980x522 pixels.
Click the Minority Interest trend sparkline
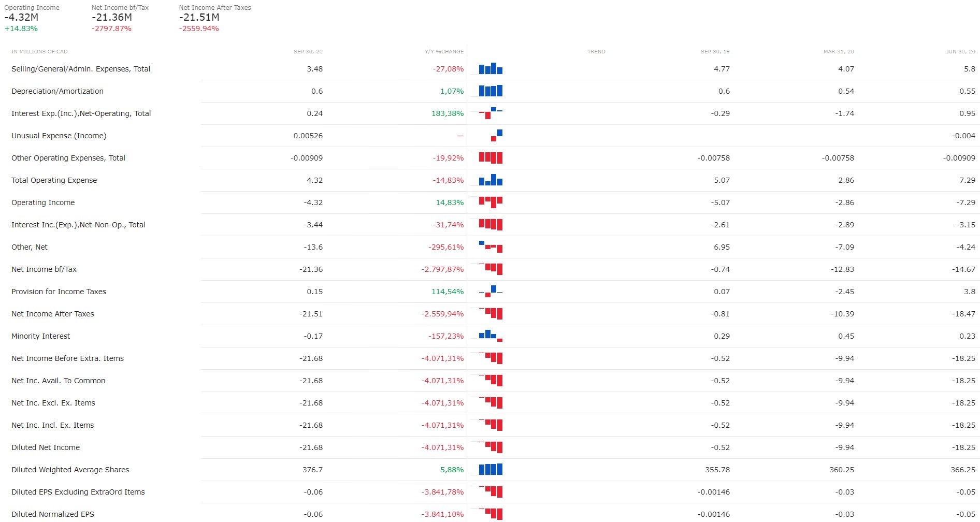pyautogui.click(x=491, y=336)
